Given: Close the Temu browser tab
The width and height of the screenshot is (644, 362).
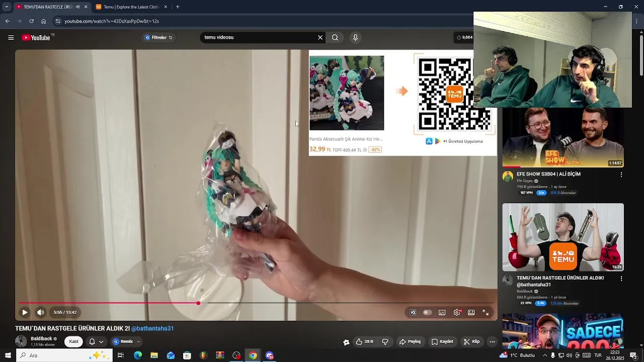Looking at the screenshot, I should point(166,7).
